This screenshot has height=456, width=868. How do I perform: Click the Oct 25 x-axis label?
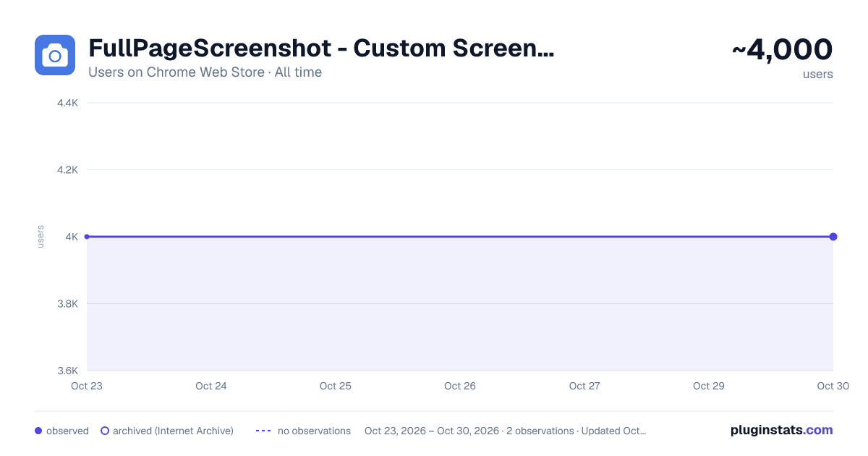336,386
